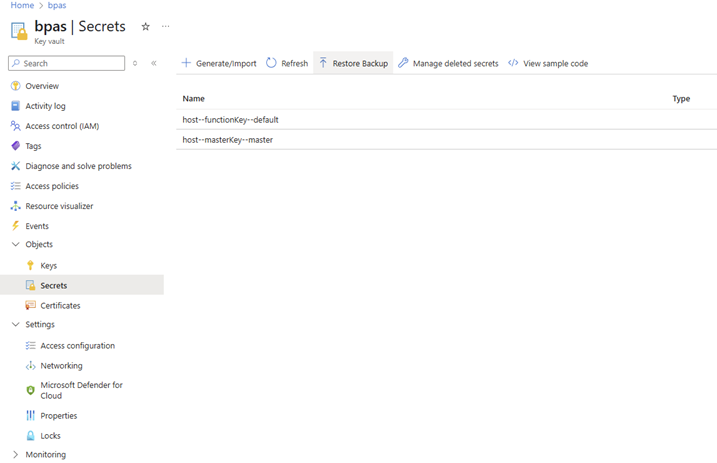Expand the Monitoring section chevron
717x463 pixels.
click(16, 454)
